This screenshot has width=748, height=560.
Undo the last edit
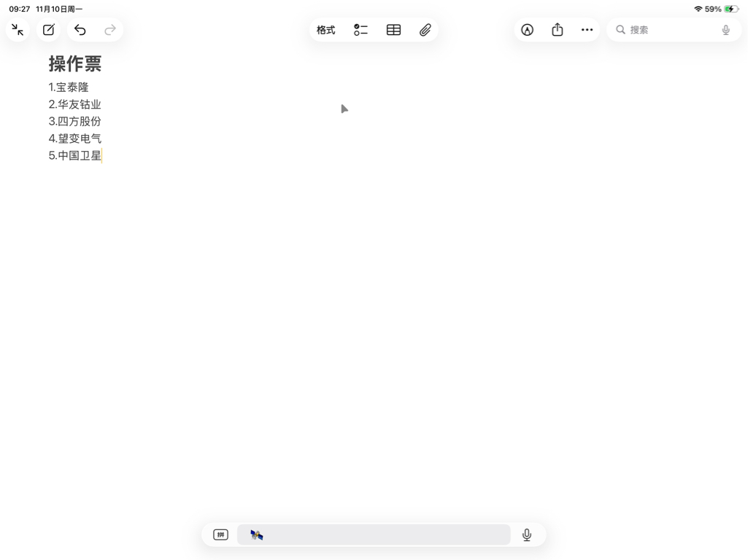coord(80,30)
